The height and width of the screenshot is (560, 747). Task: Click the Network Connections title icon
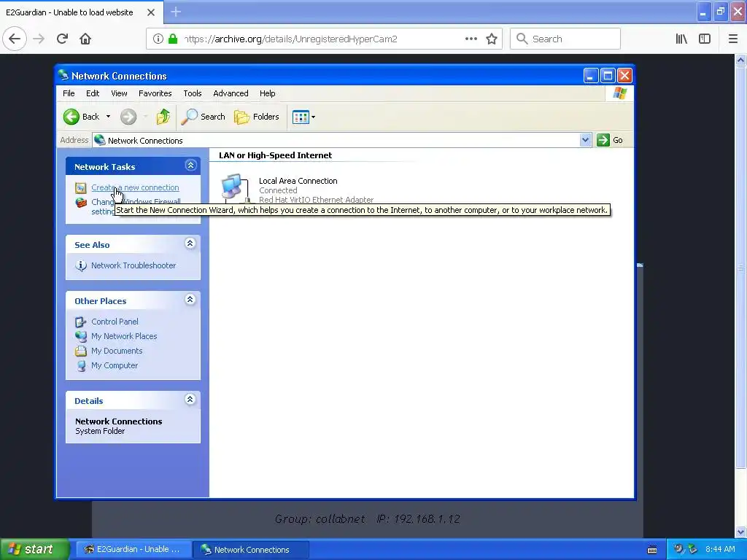point(63,75)
